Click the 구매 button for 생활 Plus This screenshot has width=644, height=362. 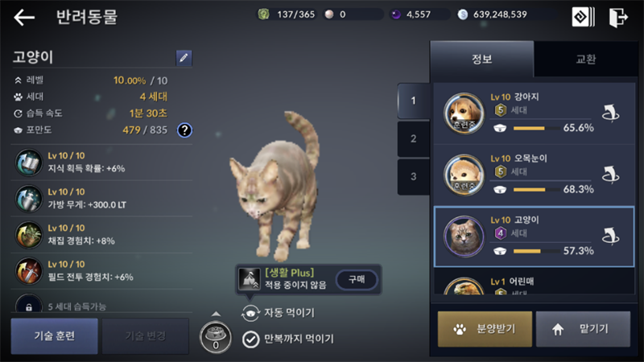[x=357, y=279]
